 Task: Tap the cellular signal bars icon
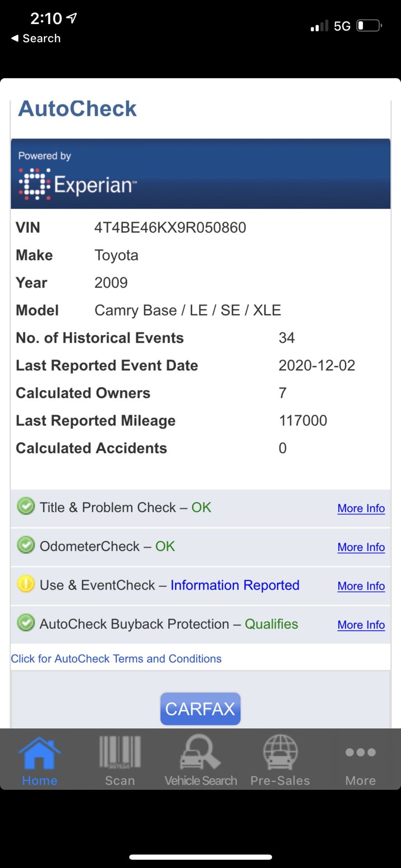(x=319, y=26)
